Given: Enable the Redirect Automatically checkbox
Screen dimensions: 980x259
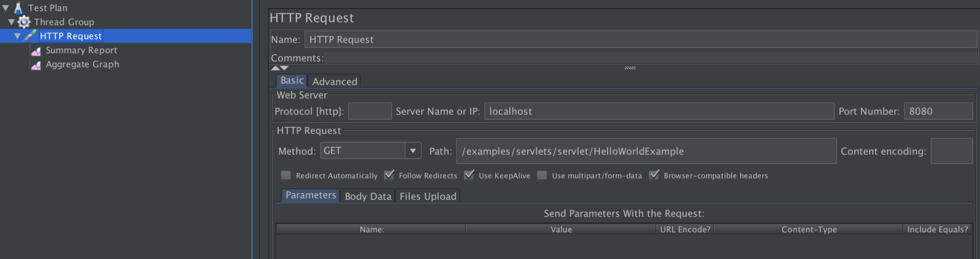Looking at the screenshot, I should [x=286, y=175].
